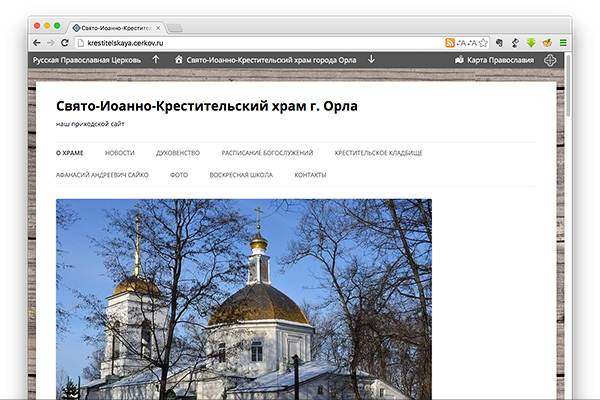The width and height of the screenshot is (600, 400).
Task: Open КРЕСТИТЕЛЬСКОЕ КЛАДБИЩЕ menu item
Action: pyautogui.click(x=378, y=153)
